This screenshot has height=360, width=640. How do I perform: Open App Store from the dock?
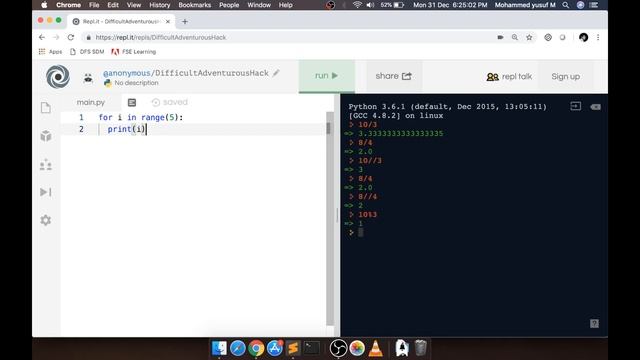tap(275, 348)
